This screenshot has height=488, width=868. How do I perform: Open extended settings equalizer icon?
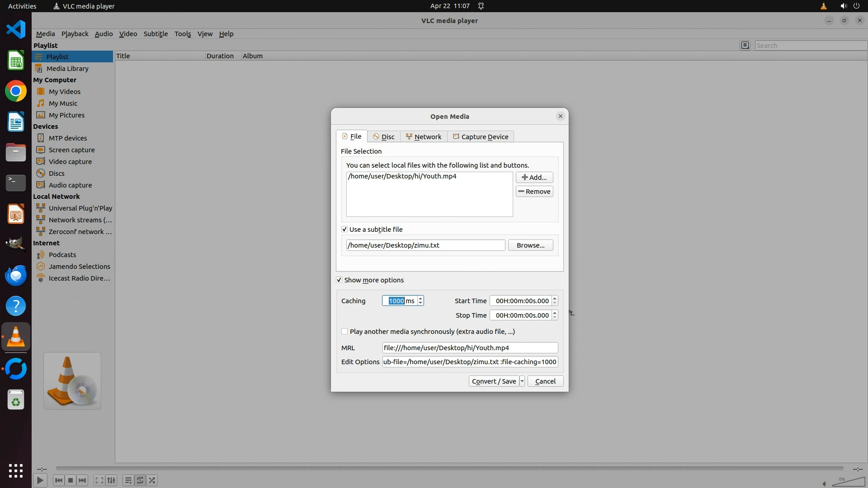point(111,480)
